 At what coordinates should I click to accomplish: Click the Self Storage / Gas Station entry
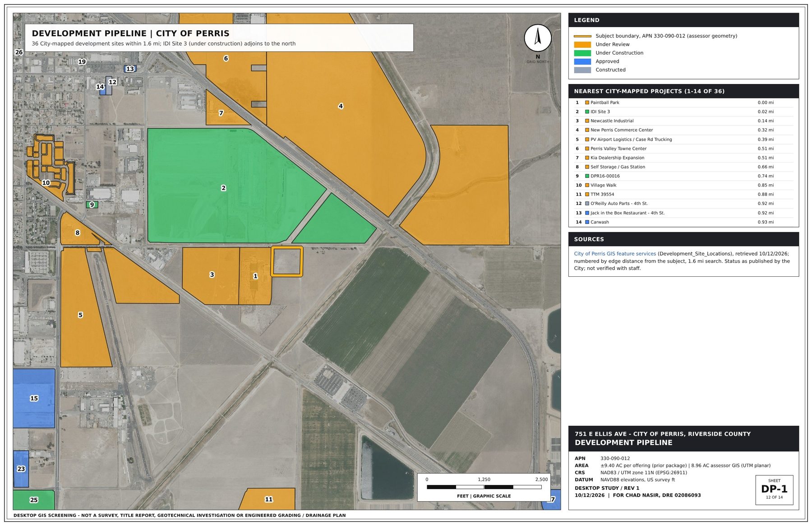[618, 167]
